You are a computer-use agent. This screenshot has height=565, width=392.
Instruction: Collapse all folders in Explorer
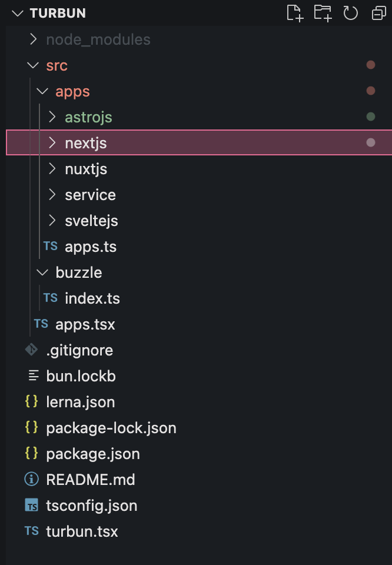pos(378,14)
